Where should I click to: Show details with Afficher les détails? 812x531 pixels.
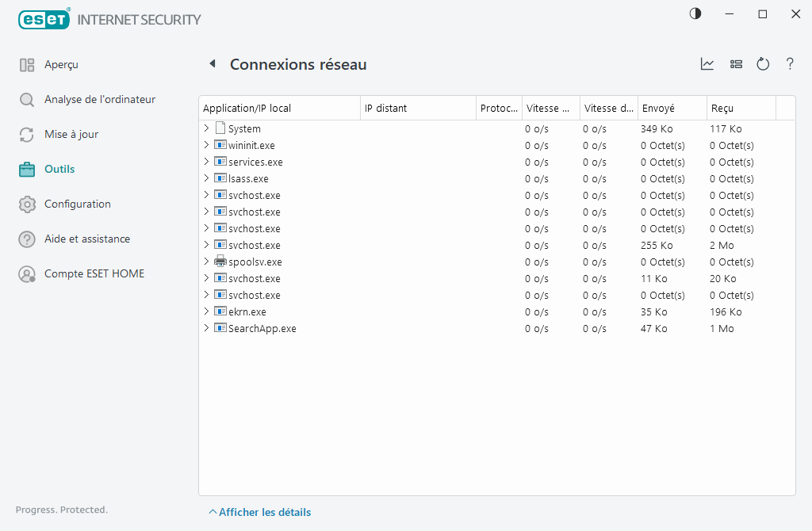tap(260, 512)
